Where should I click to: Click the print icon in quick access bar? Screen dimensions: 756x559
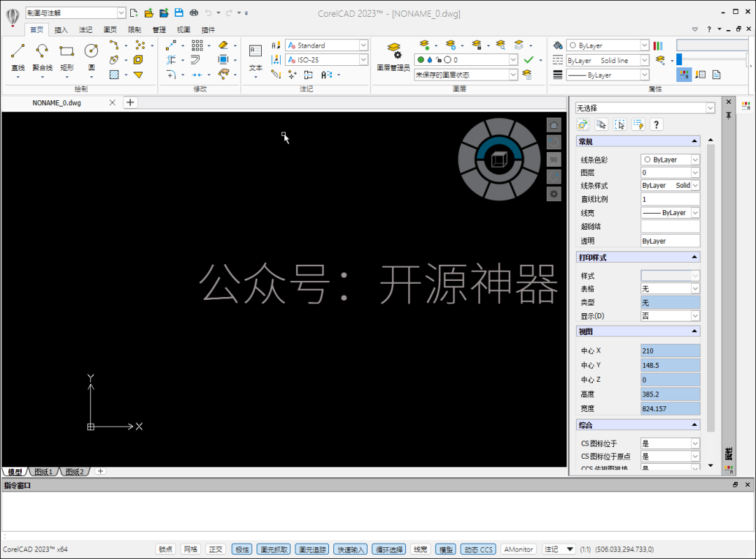[194, 13]
